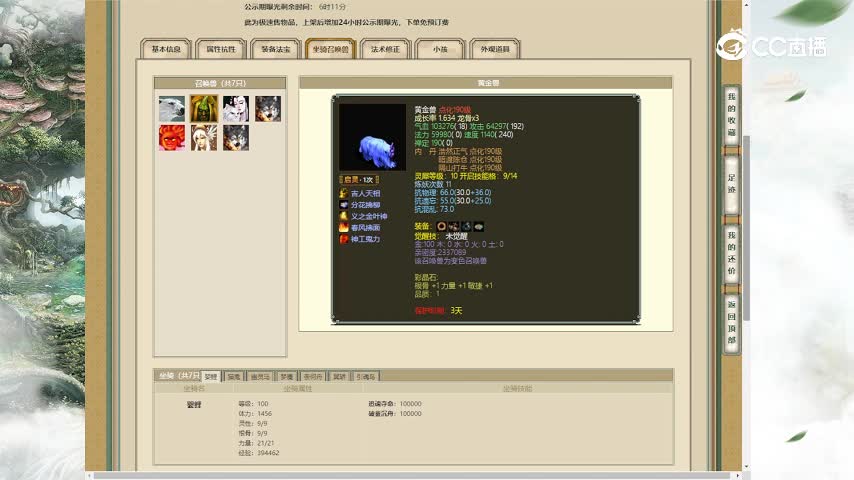Image resolution: width=854 pixels, height=480 pixels.
Task: Click the 经验: 394462 mount attribute
Action: point(259,453)
